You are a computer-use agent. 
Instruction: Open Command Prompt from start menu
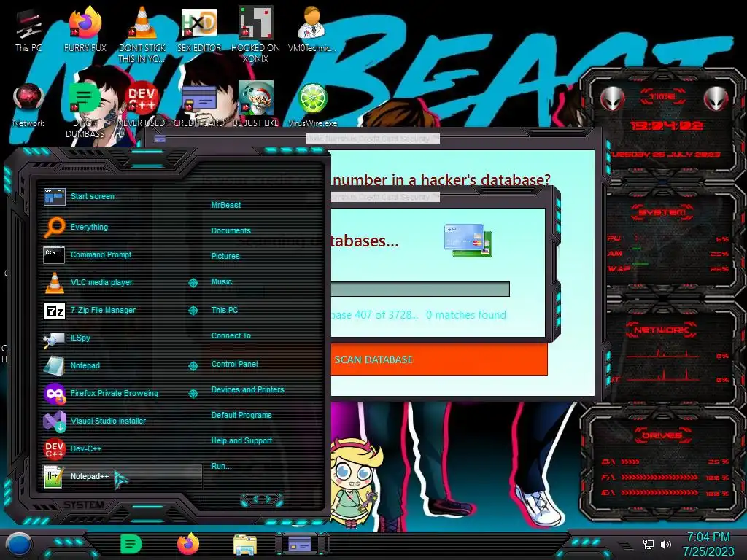(x=122, y=254)
